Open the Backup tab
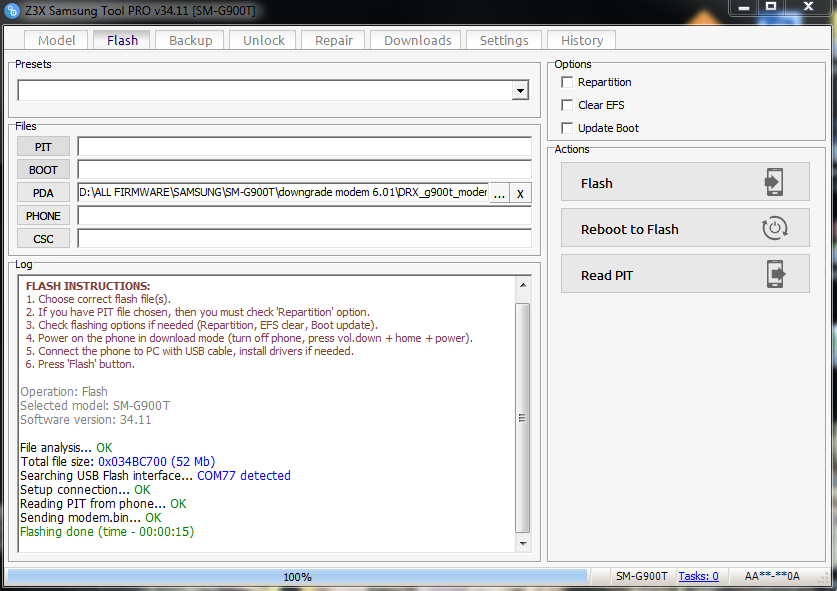Image resolution: width=837 pixels, height=591 pixels. pos(190,41)
